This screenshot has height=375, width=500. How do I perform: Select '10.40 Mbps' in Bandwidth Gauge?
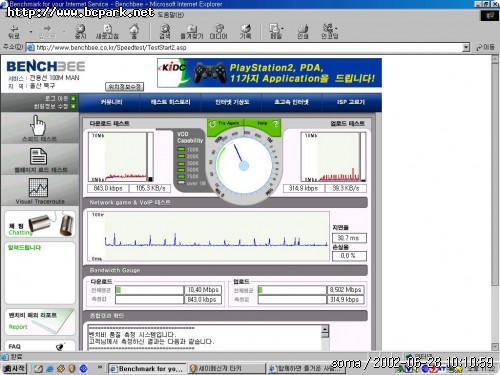click(x=203, y=290)
